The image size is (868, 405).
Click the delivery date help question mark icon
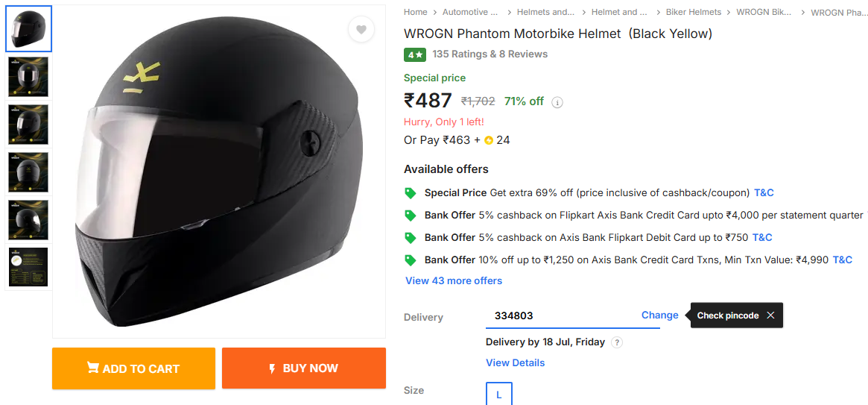pyautogui.click(x=616, y=342)
